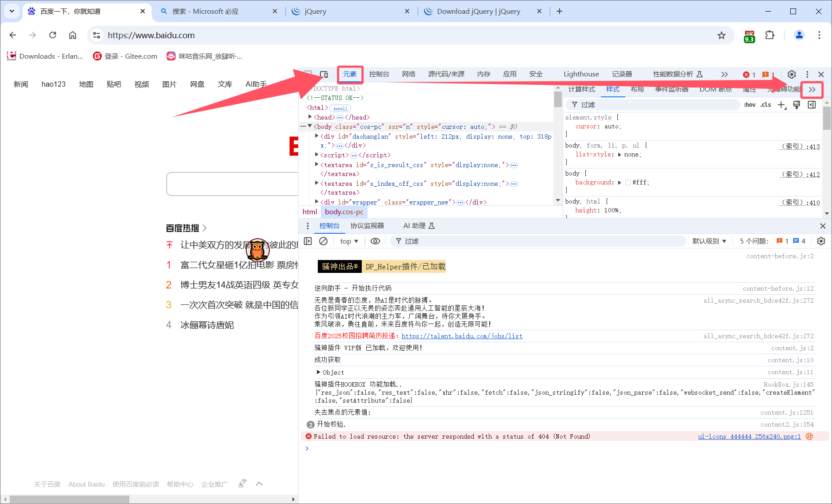Screen dimensions: 832x504
Task: Toggle device toolbar emulation icon
Action: [x=324, y=74]
